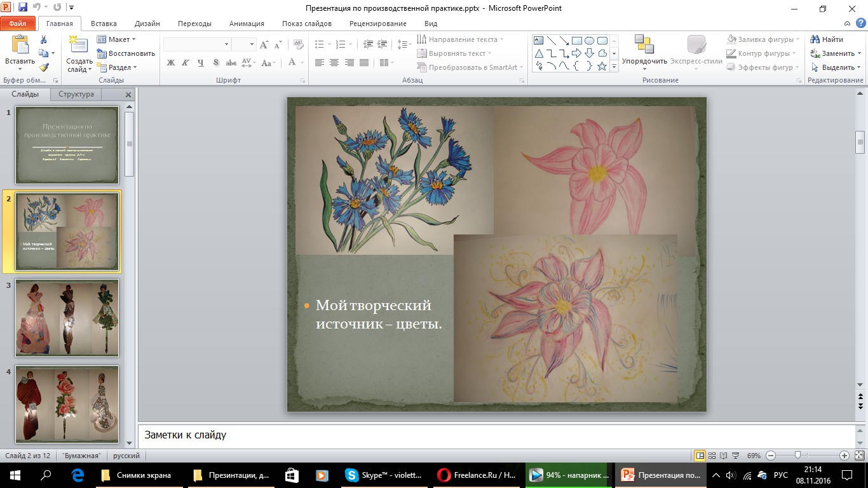Open the Выделить selection dropdown
Viewport: 868px width, 488px height.
click(x=836, y=67)
